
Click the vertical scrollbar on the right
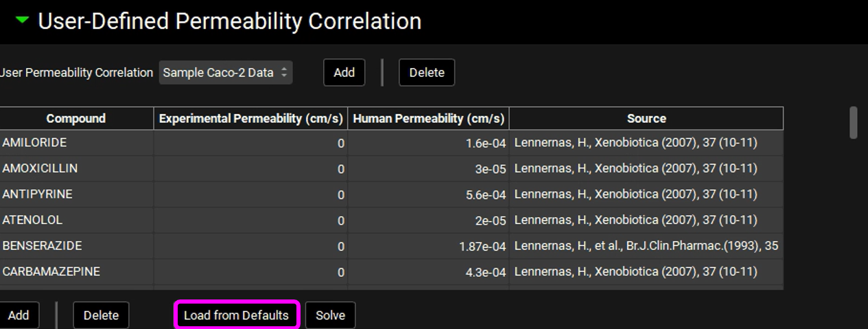coord(854,124)
